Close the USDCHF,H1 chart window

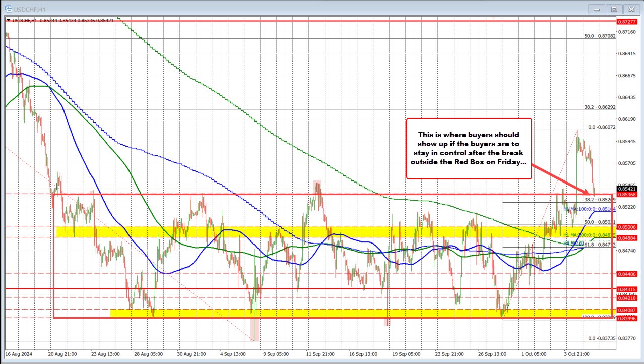(631, 9)
